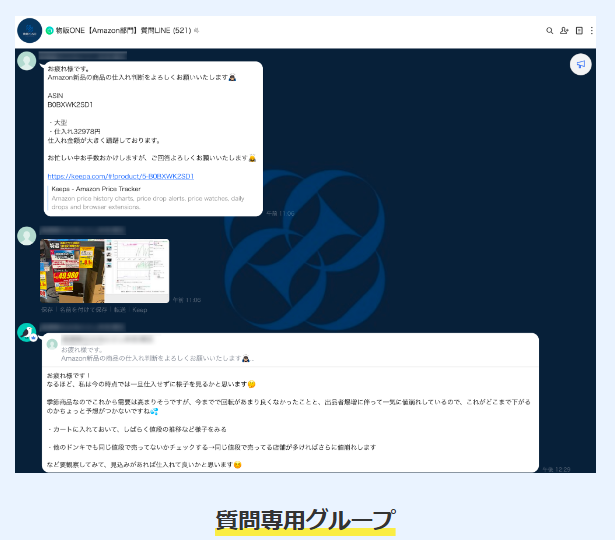
Task: Click the green replier avatar icon
Action: pos(27,332)
